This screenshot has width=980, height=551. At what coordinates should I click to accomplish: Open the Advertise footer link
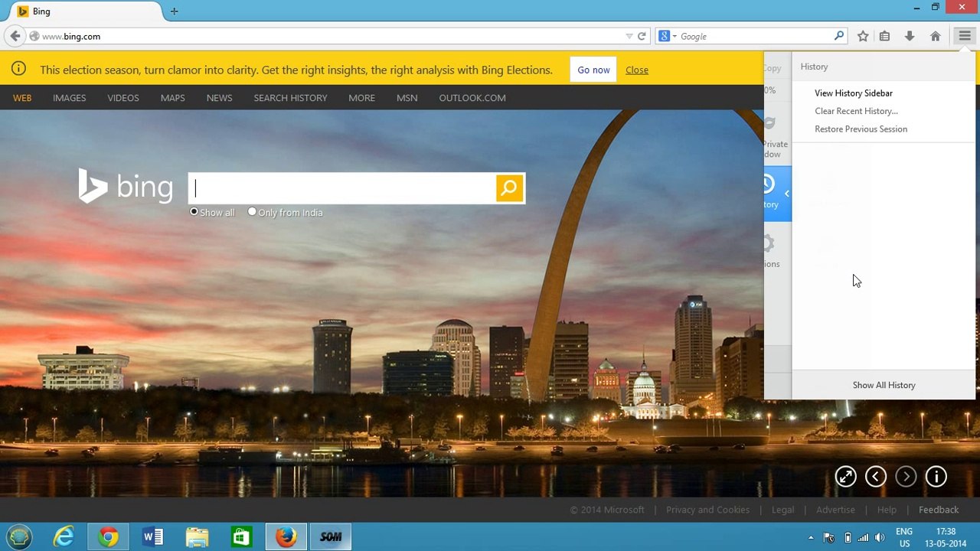835,510
